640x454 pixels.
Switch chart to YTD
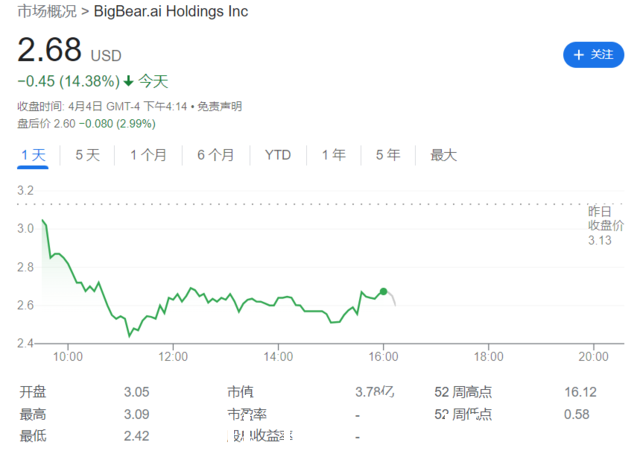pos(278,155)
